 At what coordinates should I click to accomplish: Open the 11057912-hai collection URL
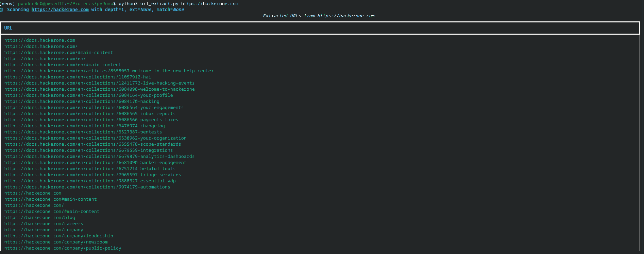[x=78, y=77]
